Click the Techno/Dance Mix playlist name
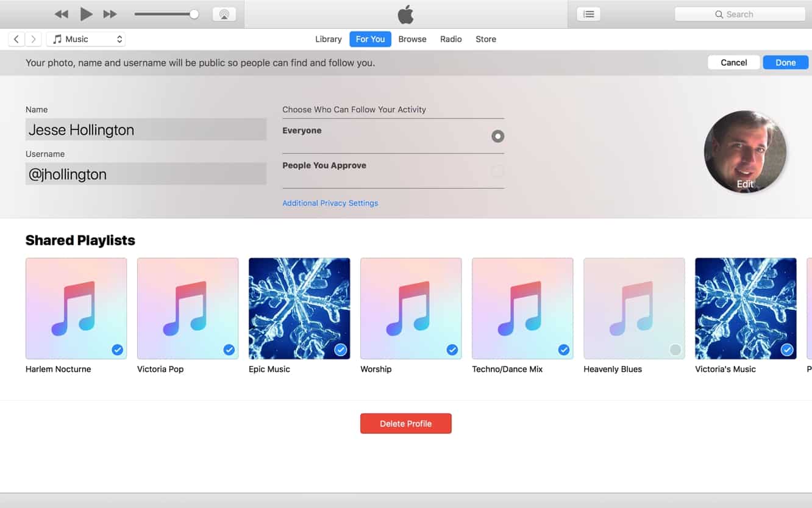 (x=507, y=369)
